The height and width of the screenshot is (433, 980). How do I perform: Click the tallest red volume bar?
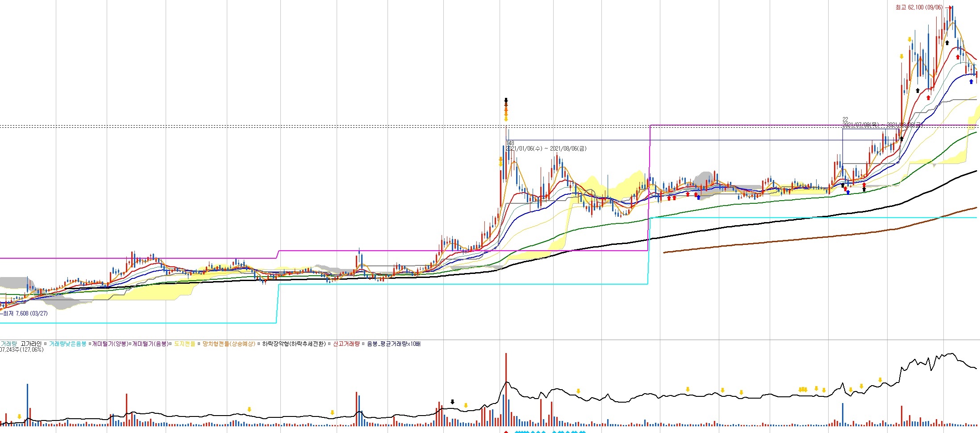[x=506, y=389]
